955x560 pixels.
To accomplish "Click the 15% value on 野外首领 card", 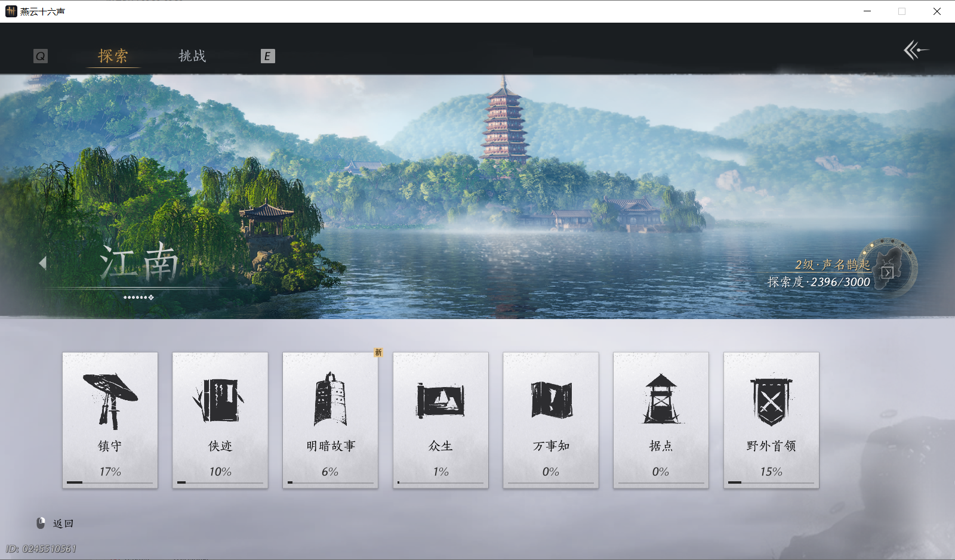I will [771, 471].
